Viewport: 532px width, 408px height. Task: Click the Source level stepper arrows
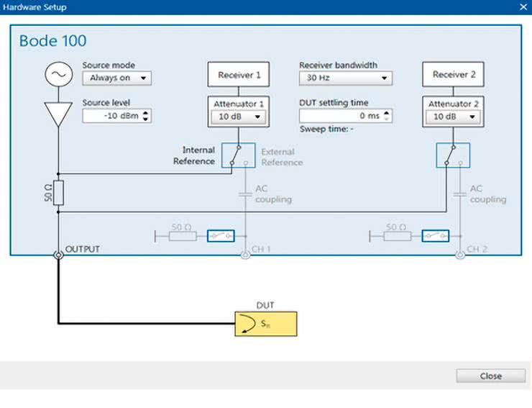[x=147, y=116]
